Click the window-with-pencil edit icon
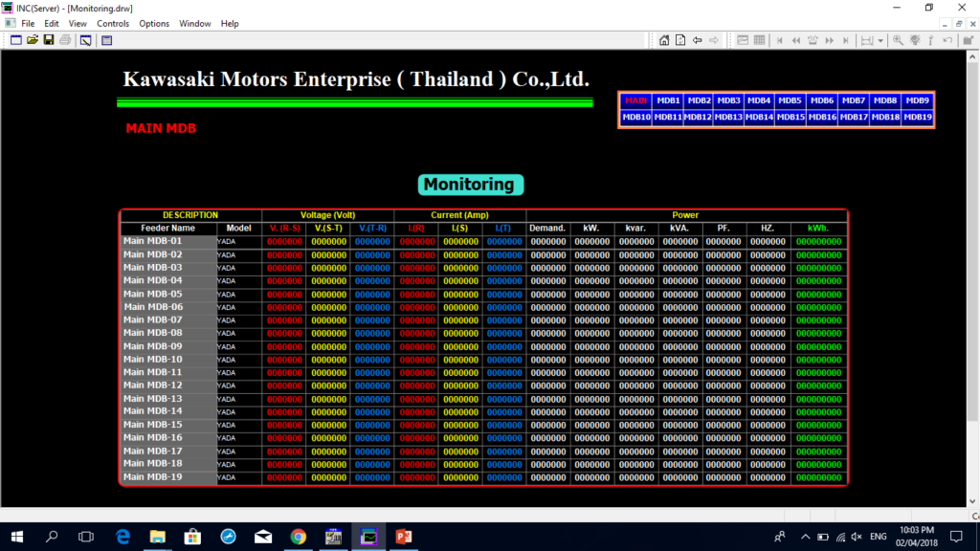 (85, 40)
